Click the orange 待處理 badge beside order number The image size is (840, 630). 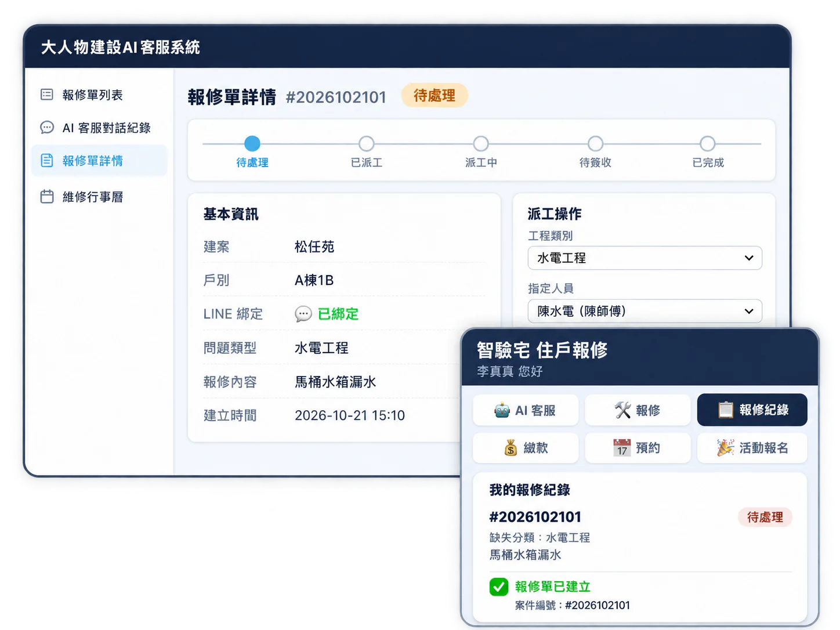(435, 96)
